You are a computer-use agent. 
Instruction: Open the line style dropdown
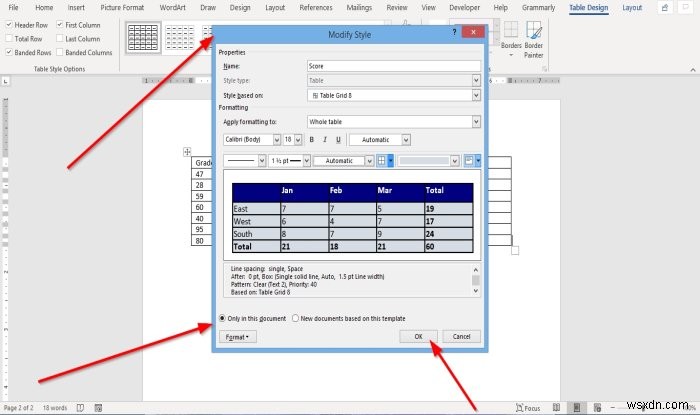pyautogui.click(x=262, y=161)
